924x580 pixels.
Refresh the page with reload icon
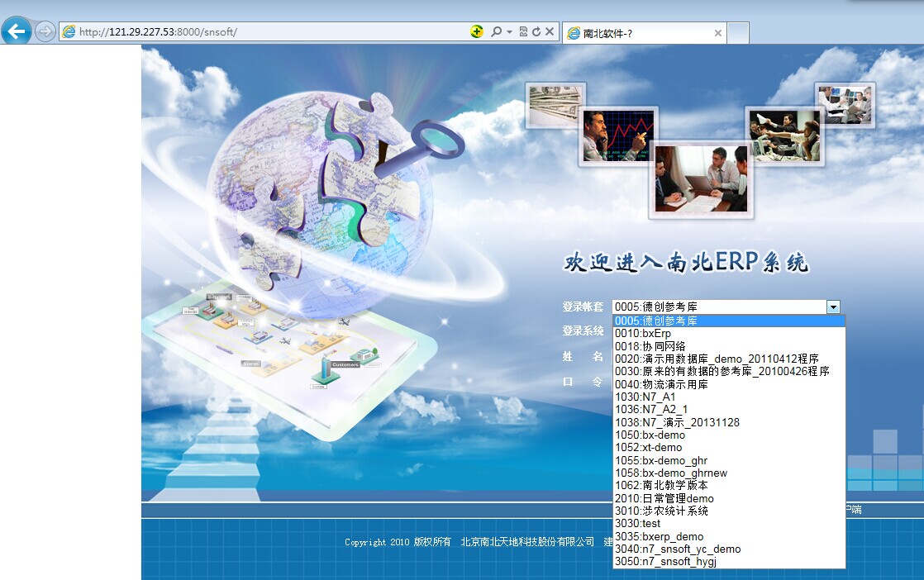coord(536,31)
